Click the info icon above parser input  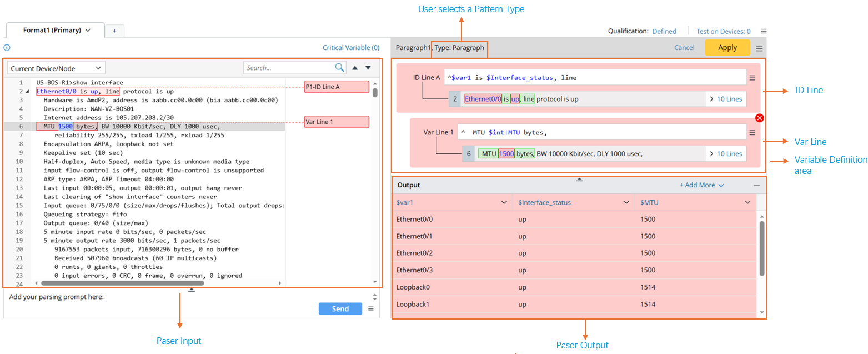tap(7, 48)
